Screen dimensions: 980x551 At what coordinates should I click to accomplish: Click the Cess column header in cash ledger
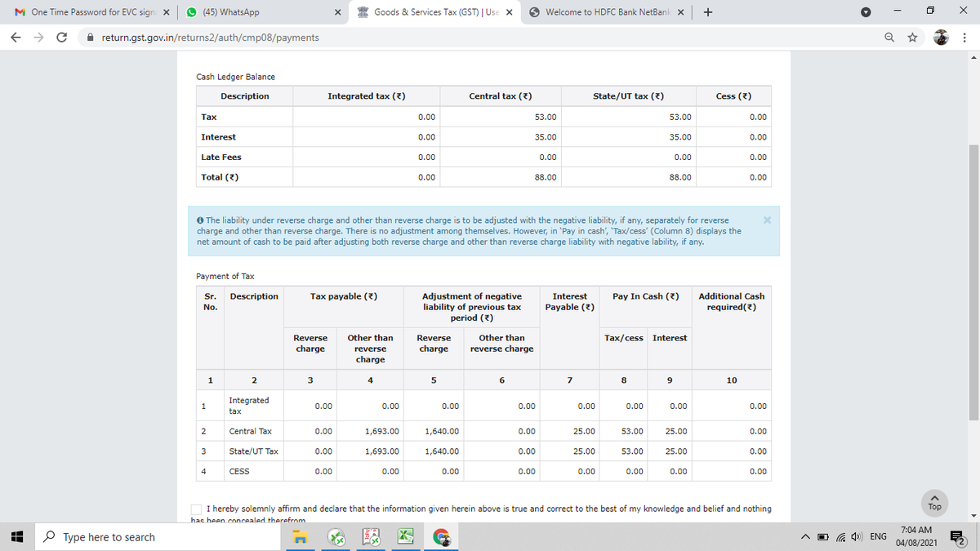coord(733,96)
